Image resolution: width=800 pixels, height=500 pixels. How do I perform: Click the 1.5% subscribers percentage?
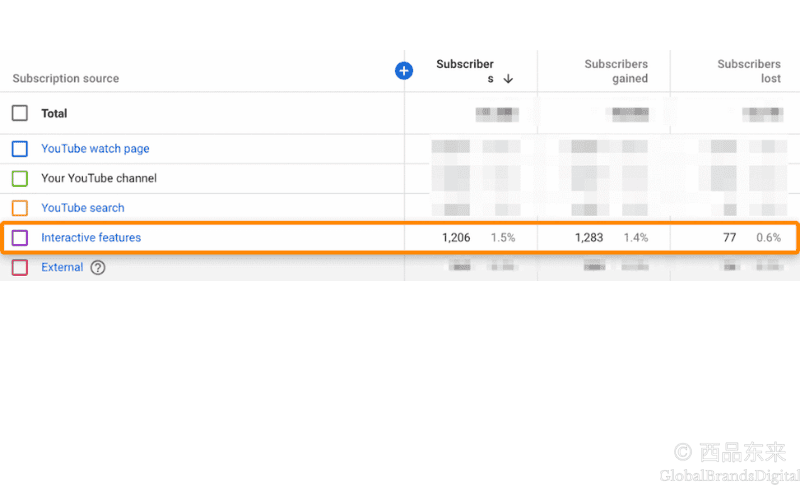coord(503,238)
